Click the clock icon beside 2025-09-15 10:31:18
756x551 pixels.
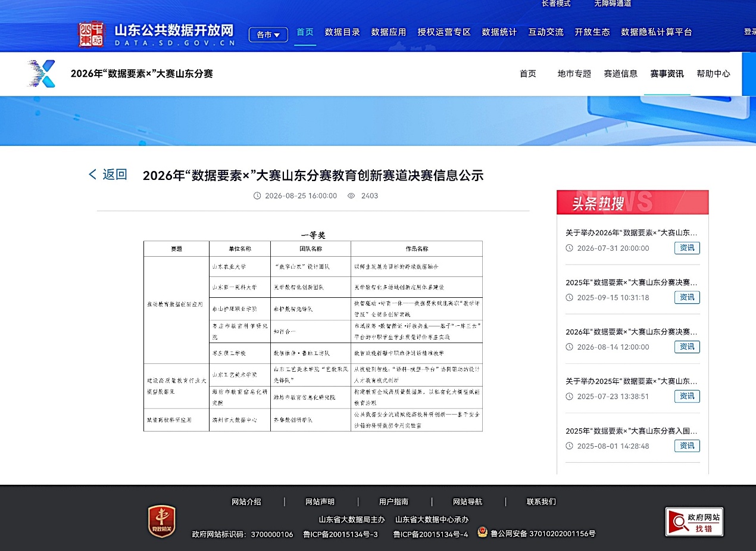point(570,297)
